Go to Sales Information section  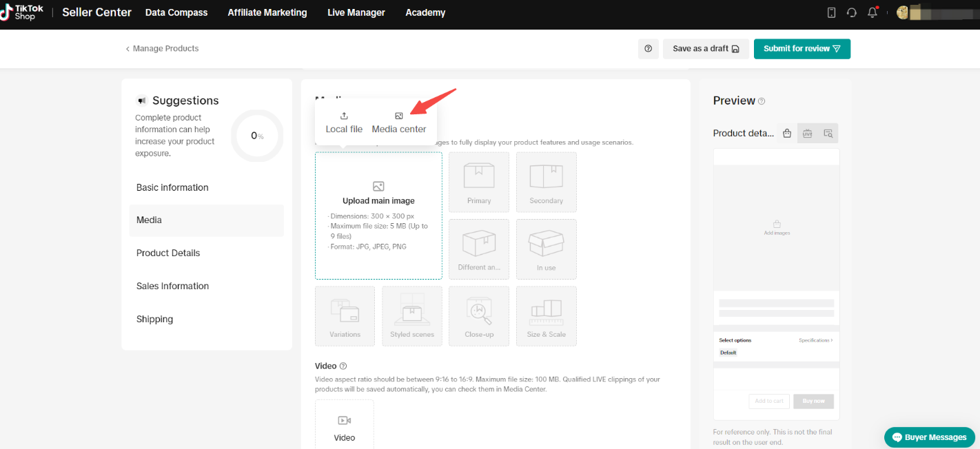[172, 286]
